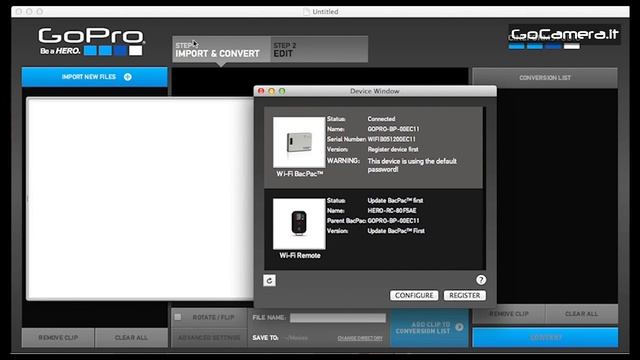Click the arrow icon on Add Clip button
640x360 pixels.
pyautogui.click(x=459, y=327)
